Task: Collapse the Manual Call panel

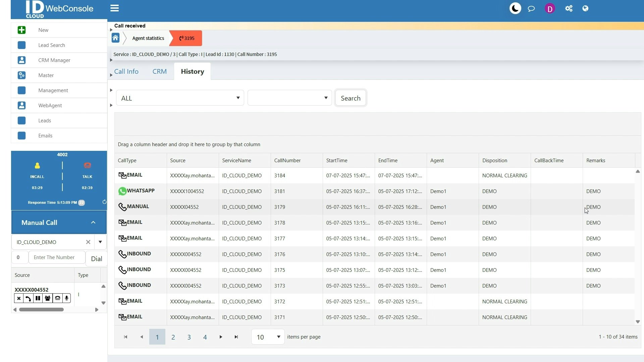Action: tap(93, 222)
